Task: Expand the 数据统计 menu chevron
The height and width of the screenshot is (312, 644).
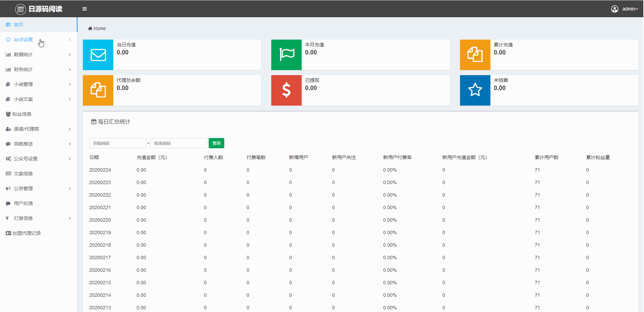Action: tap(70, 54)
